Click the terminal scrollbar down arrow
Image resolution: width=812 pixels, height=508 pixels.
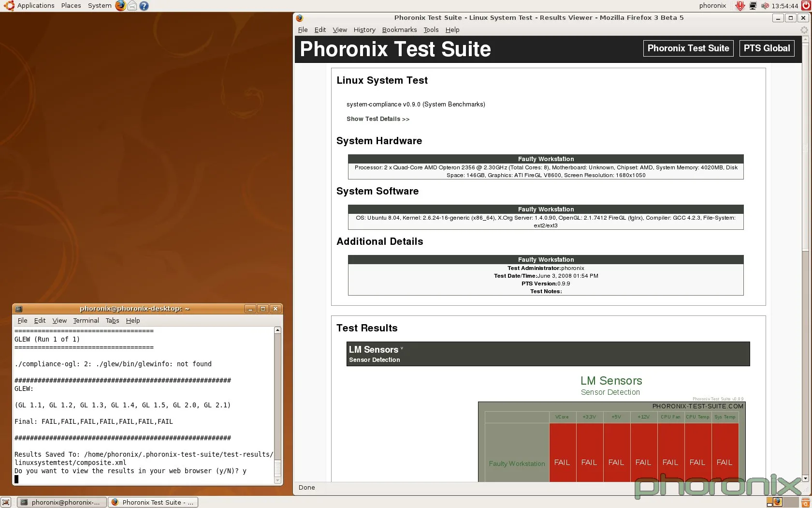point(277,480)
